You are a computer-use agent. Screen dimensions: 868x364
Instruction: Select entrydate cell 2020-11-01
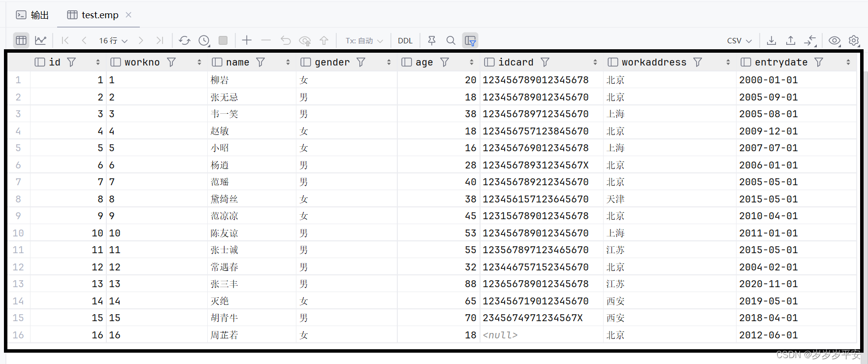coord(796,284)
